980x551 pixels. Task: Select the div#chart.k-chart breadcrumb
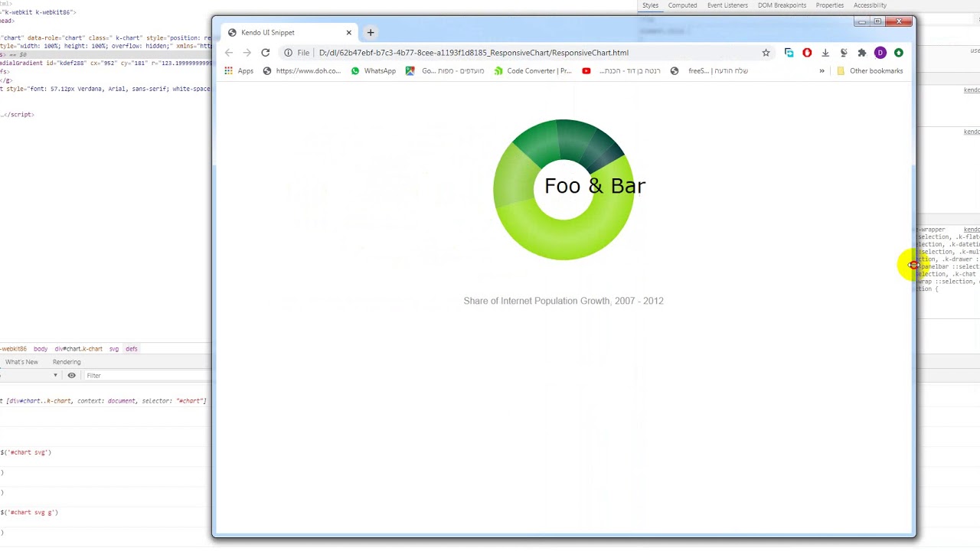pos(78,349)
